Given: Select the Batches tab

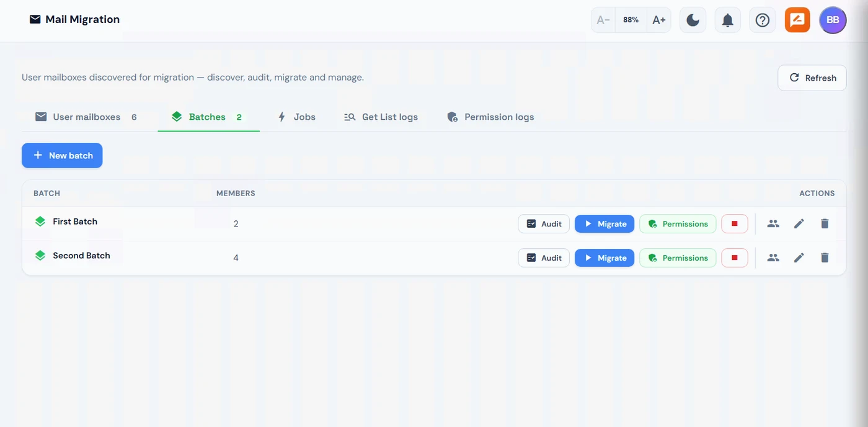Looking at the screenshot, I should point(208,117).
